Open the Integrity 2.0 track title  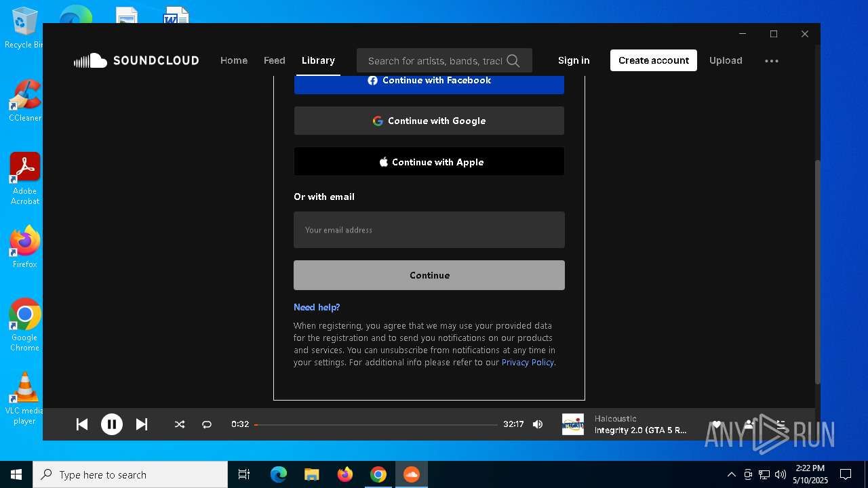[x=641, y=430]
